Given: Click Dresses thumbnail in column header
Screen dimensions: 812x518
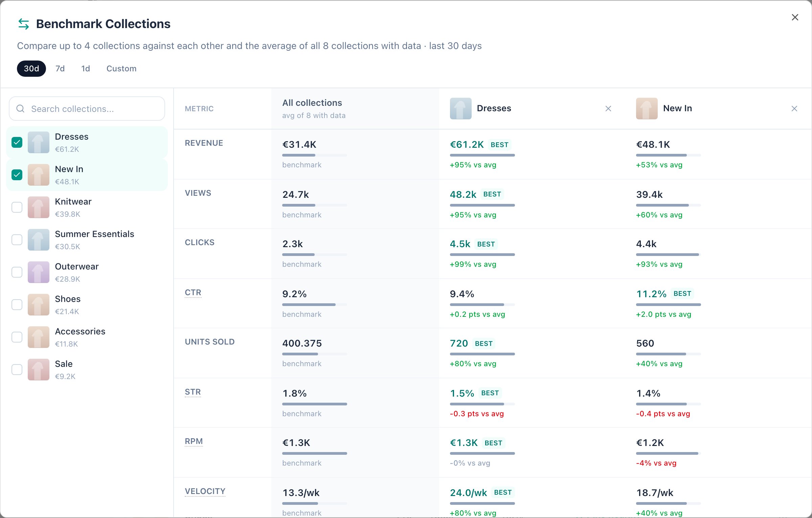Looking at the screenshot, I should tap(460, 109).
